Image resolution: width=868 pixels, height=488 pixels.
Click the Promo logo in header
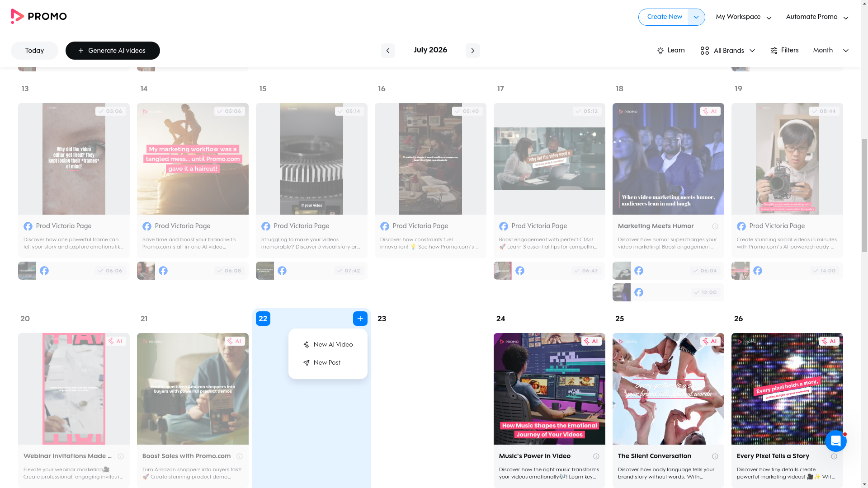coord(39,16)
